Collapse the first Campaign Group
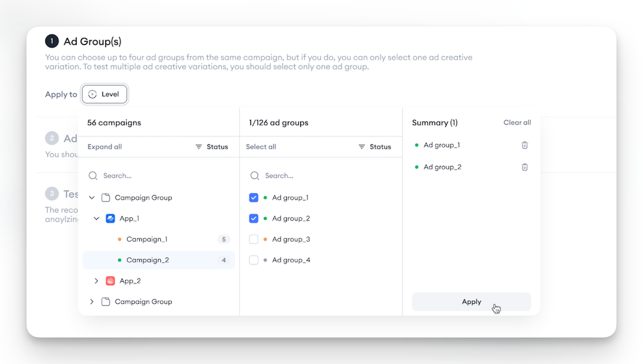Screen dimensions: 643x364 (x=92, y=198)
